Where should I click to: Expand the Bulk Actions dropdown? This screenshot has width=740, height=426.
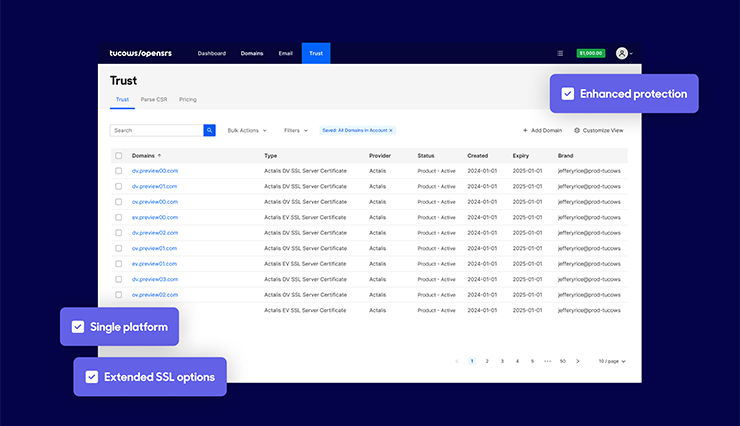coord(247,130)
